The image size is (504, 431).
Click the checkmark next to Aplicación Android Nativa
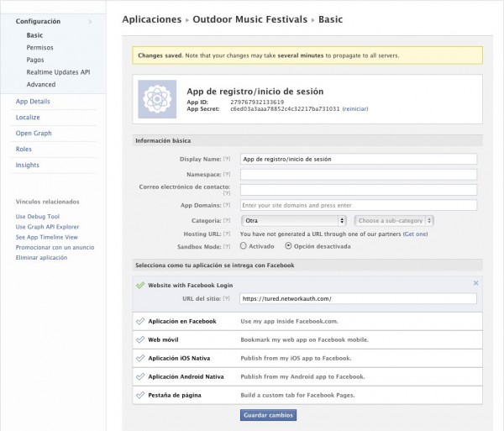pos(140,376)
